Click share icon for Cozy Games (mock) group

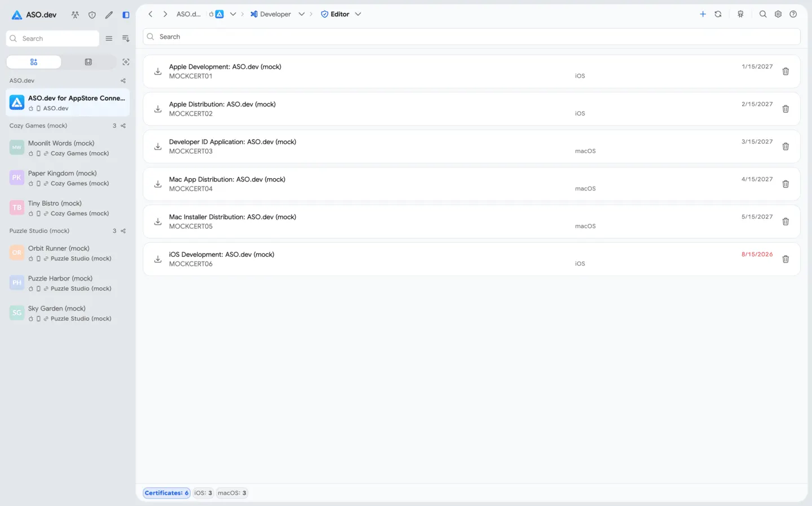pos(123,126)
